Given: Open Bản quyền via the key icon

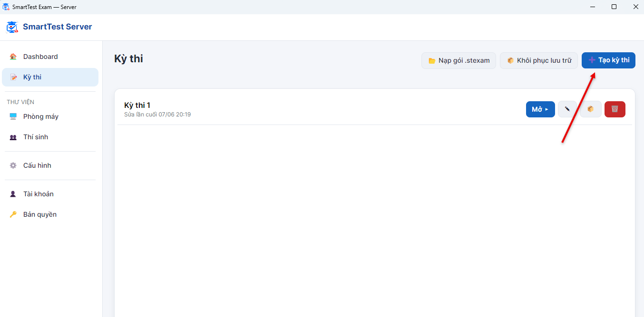Looking at the screenshot, I should 13,214.
